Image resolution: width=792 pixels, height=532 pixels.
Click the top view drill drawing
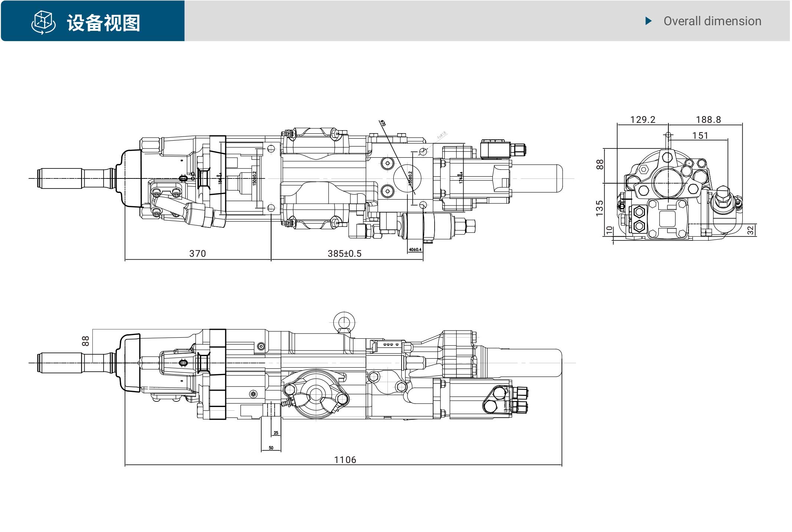click(x=300, y=184)
